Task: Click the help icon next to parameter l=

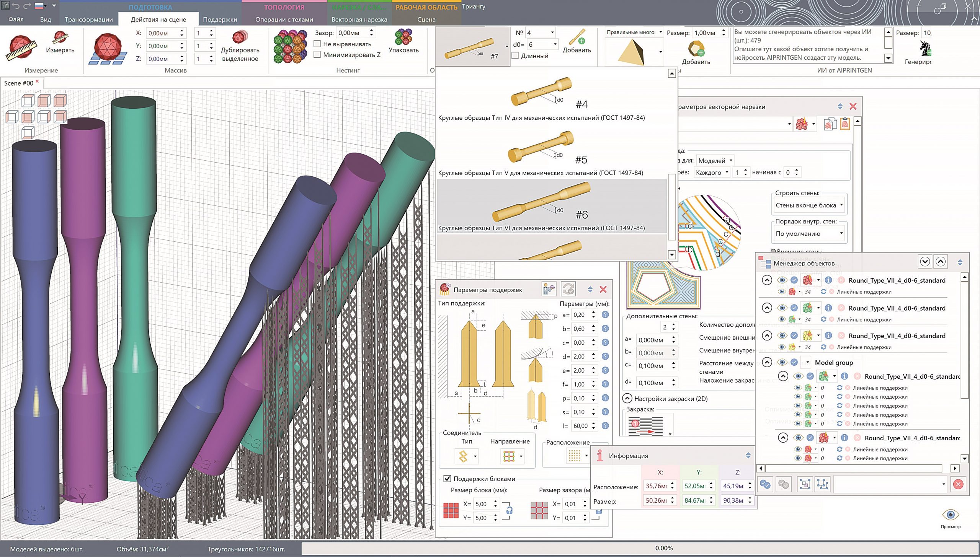Action: 605,425
